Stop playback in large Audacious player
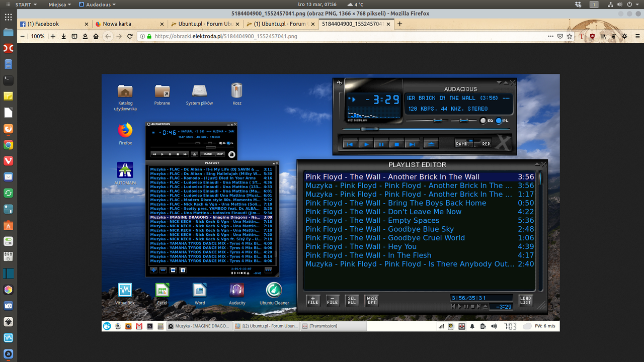644x362 pixels. (396, 144)
